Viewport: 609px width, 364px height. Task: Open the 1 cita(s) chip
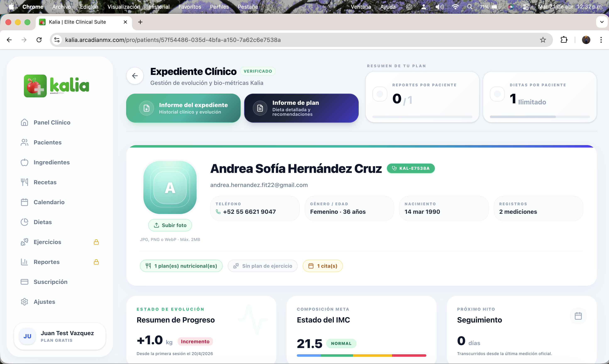323,266
